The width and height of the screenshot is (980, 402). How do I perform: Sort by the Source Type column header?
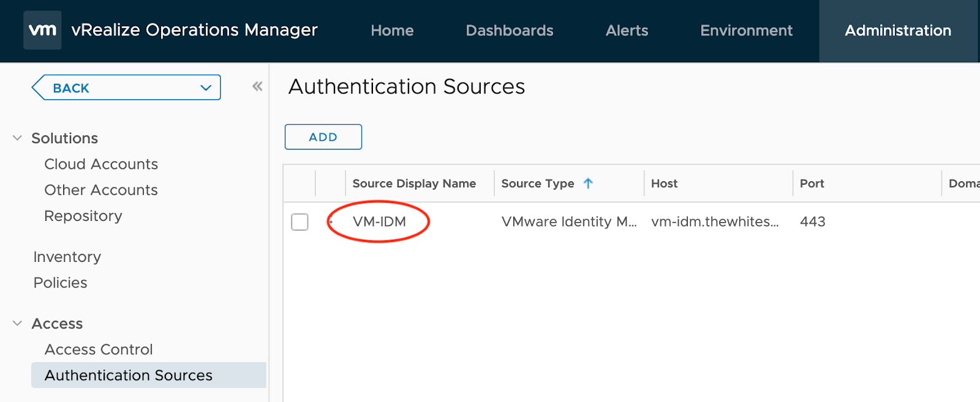[538, 184]
